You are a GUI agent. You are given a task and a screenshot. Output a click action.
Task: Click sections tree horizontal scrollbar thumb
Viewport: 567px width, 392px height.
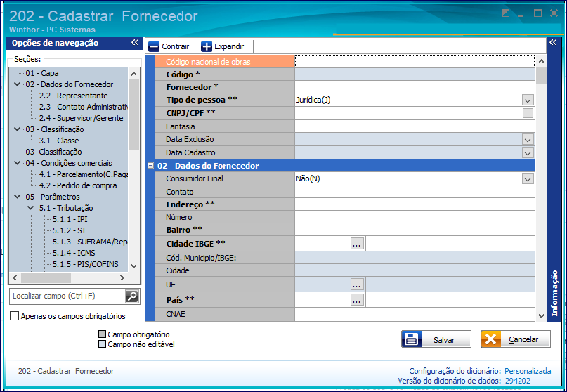click(x=46, y=277)
